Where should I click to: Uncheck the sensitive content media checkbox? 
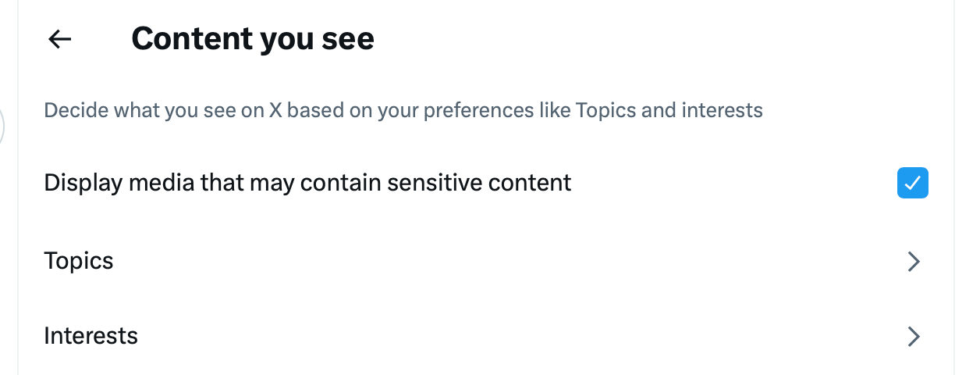912,183
